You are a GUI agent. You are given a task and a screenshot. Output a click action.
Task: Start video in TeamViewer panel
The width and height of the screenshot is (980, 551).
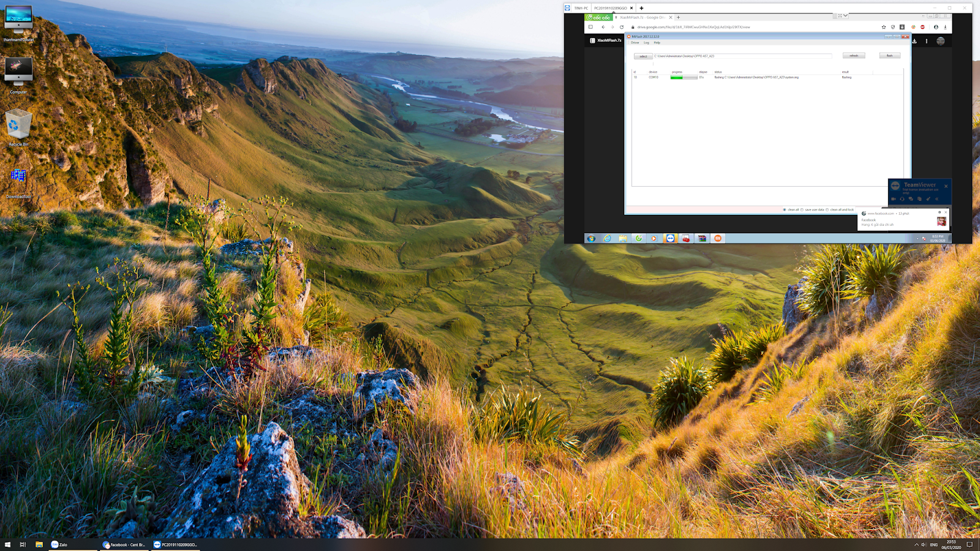[x=893, y=199]
